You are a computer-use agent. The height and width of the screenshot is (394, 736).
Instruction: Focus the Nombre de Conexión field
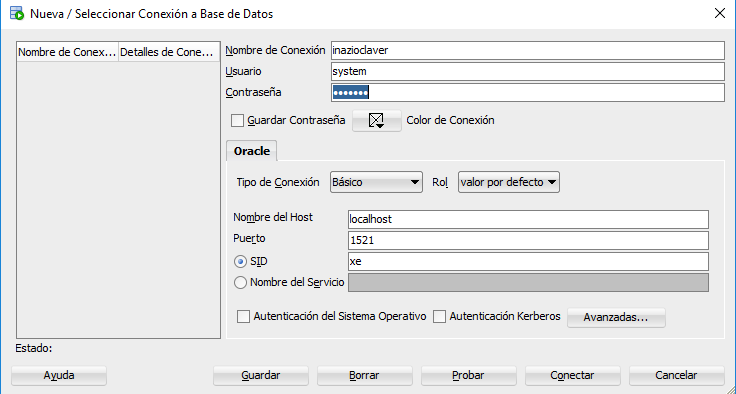coord(528,50)
